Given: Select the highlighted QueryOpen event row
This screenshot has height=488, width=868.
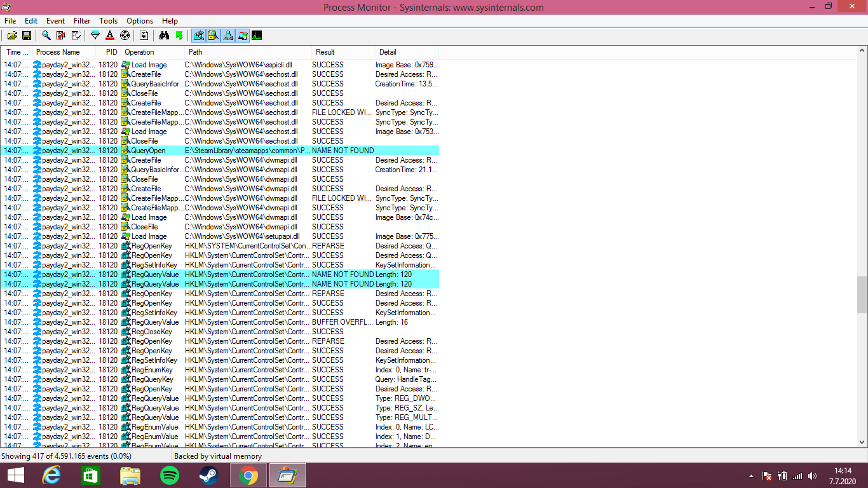Looking at the screenshot, I should click(x=220, y=151).
